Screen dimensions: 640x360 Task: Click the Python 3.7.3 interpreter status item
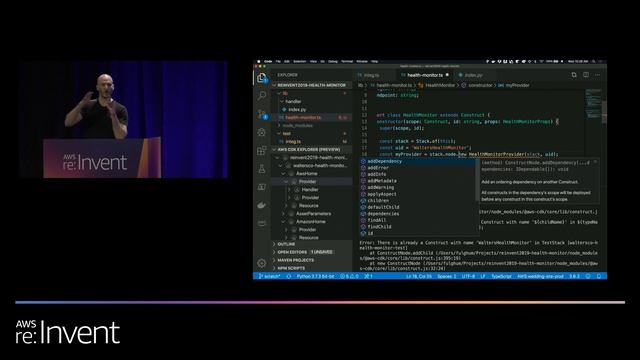pyautogui.click(x=315, y=276)
